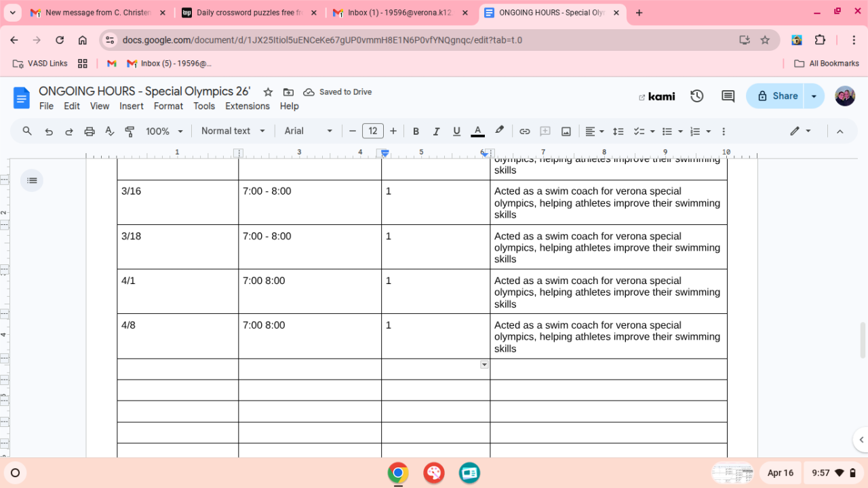
Task: Switch to Daily crossword puzzles tab
Action: tap(248, 13)
